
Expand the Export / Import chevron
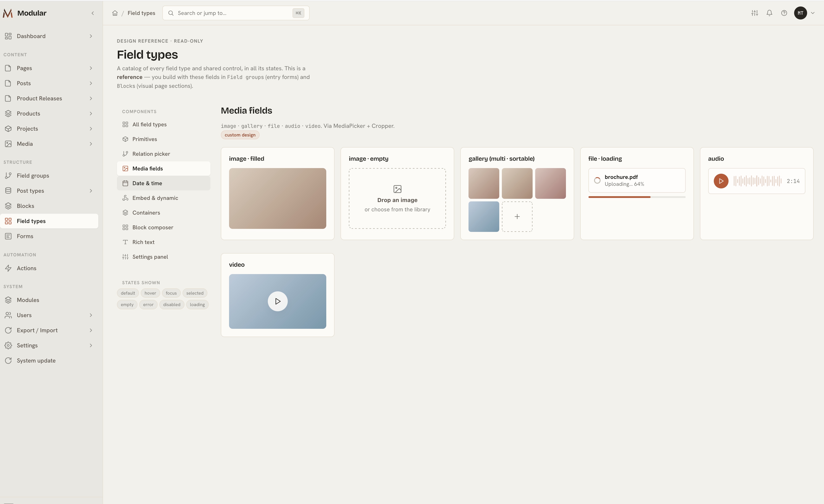[x=91, y=330]
